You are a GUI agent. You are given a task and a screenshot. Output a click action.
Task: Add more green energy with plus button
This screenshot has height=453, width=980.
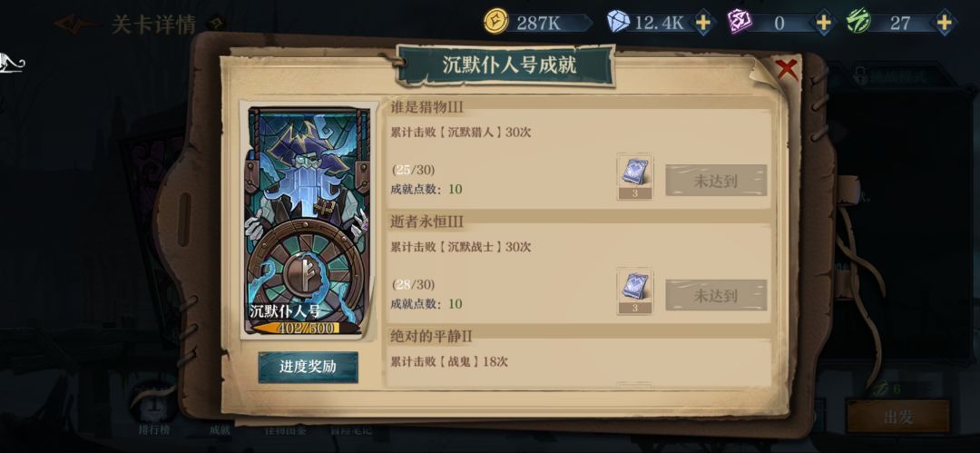[945, 24]
